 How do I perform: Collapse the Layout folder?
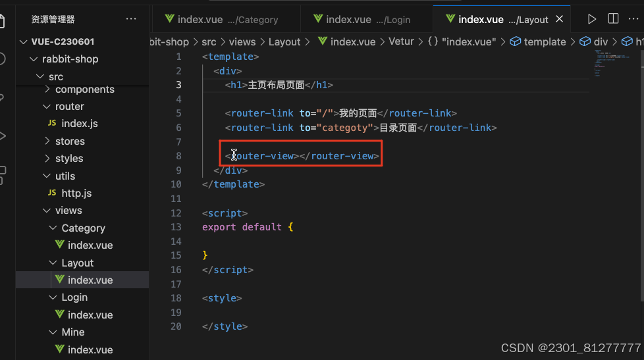(x=53, y=263)
